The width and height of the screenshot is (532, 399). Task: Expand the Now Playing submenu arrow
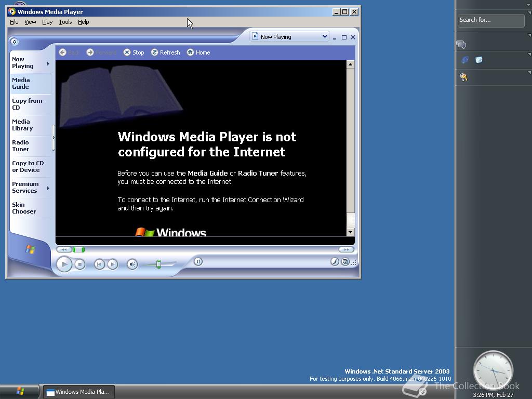[x=48, y=63]
